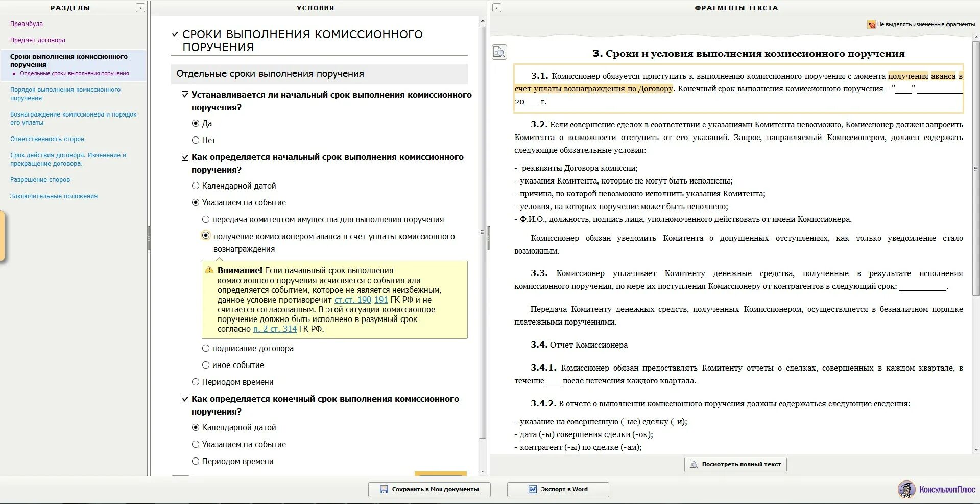View the full text of the document
The height and width of the screenshot is (504, 980).
pyautogui.click(x=735, y=464)
